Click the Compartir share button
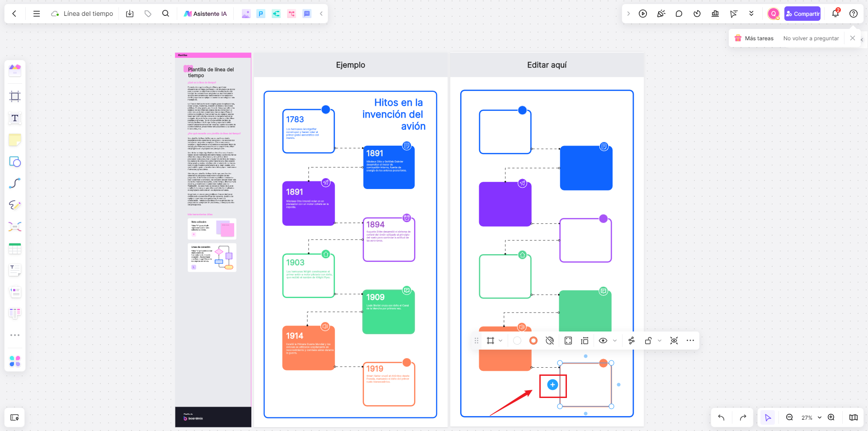 pyautogui.click(x=802, y=14)
